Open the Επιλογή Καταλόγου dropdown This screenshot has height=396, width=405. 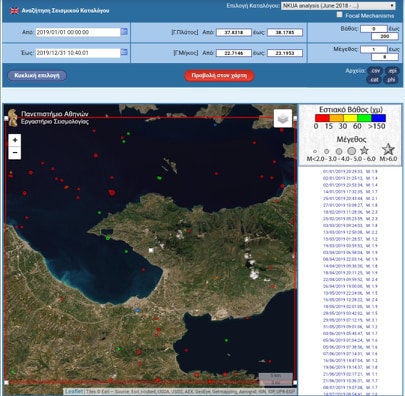(338, 6)
